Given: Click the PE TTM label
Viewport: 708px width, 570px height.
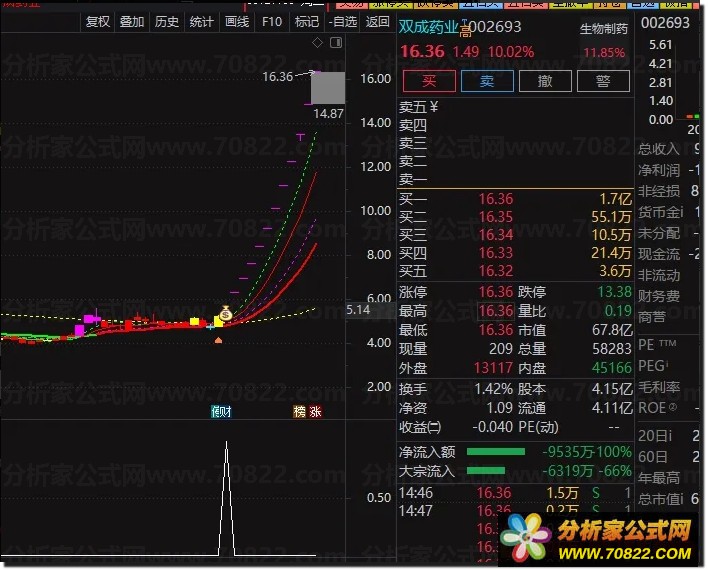Looking at the screenshot, I should tap(657, 345).
